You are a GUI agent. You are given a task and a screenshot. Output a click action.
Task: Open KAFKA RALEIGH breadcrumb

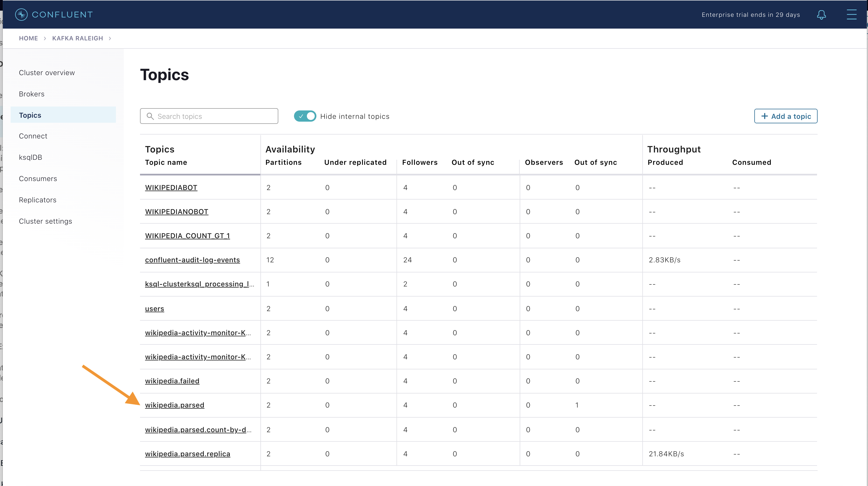(78, 38)
